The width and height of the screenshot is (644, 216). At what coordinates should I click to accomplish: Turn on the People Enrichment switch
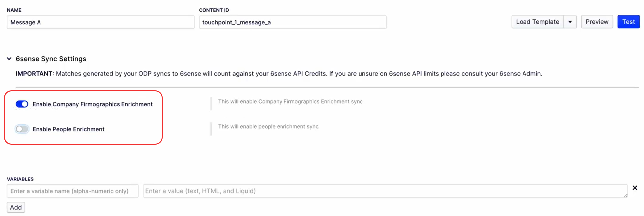coord(22,129)
